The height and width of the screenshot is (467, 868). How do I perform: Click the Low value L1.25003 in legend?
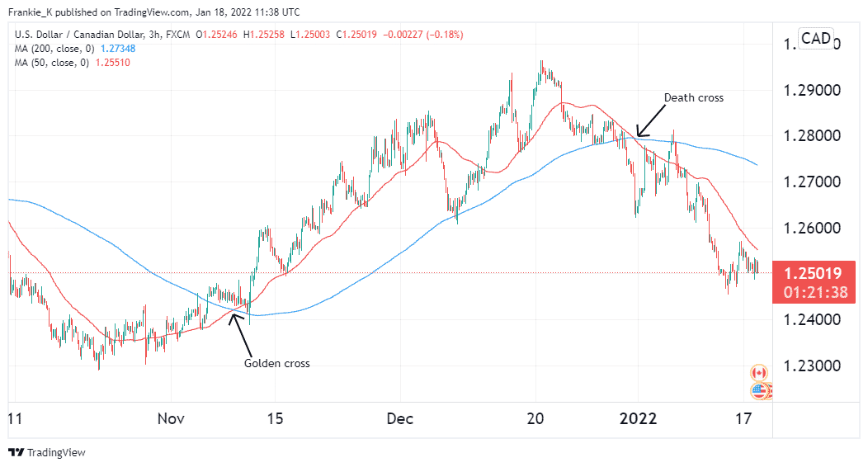pos(309,35)
